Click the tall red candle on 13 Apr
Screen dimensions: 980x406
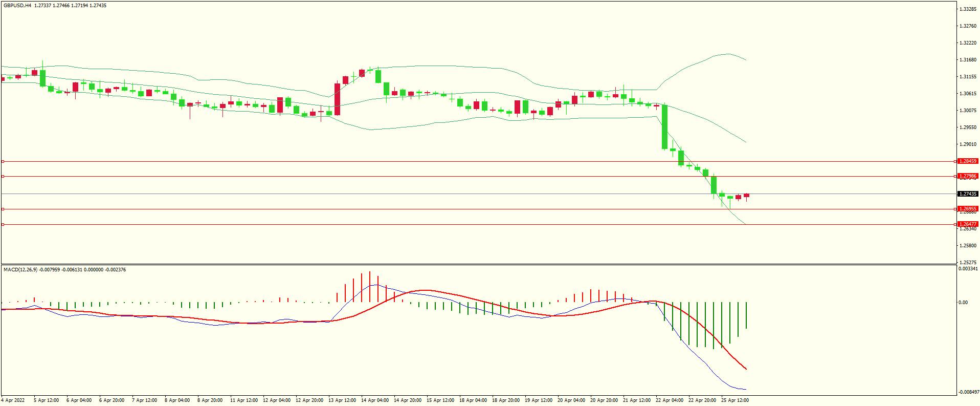[x=338, y=99]
